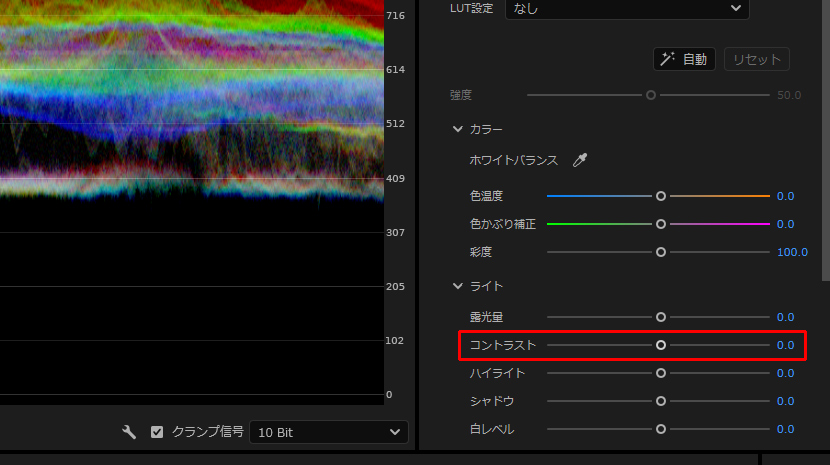Click the 彩度 slider handle
This screenshot has height=465, width=830.
pos(661,252)
